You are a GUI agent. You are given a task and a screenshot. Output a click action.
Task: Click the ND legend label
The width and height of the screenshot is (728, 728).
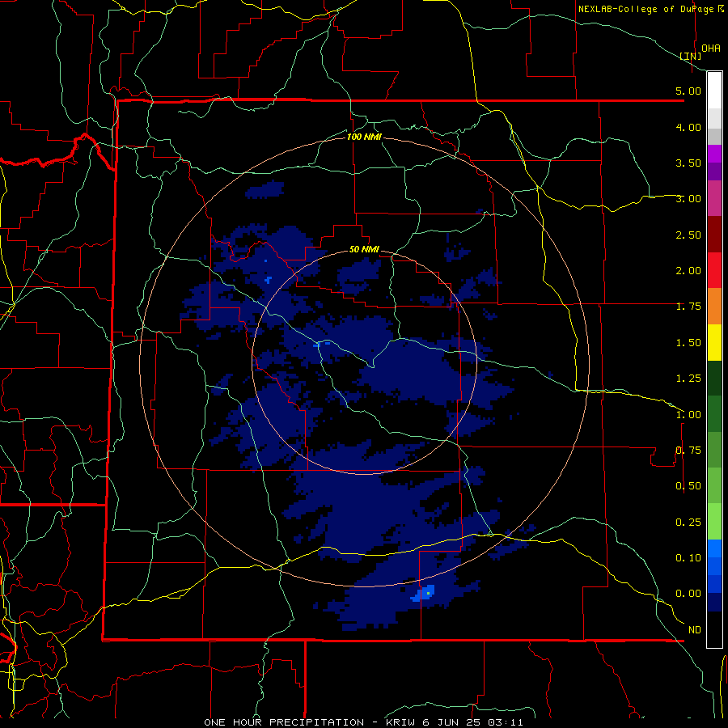tap(695, 630)
